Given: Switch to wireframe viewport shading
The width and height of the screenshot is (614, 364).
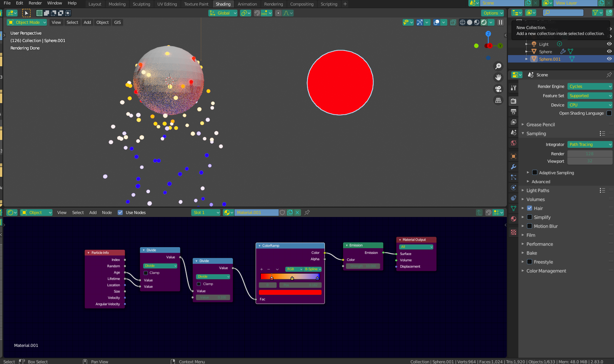Looking at the screenshot, I should point(463,22).
